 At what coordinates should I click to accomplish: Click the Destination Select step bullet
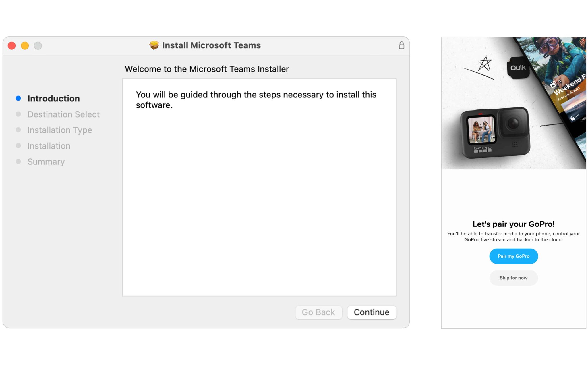click(18, 114)
